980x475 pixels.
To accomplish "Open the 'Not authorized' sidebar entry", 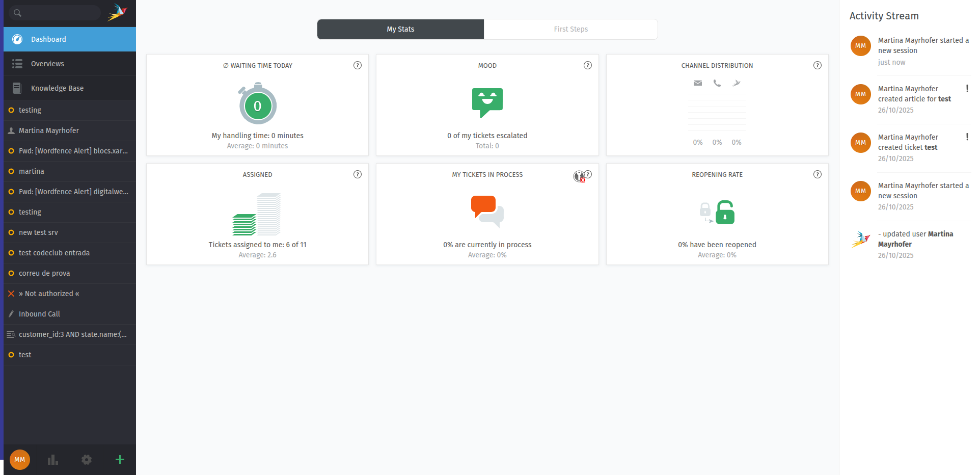I will tap(49, 294).
